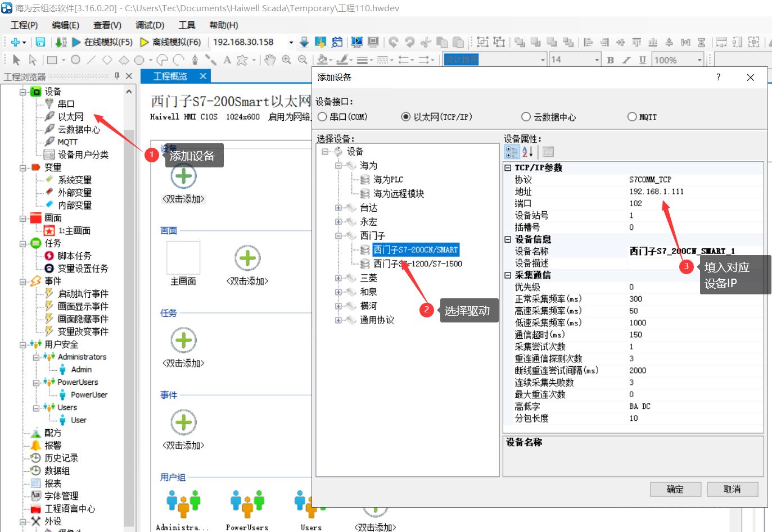Click the 设备名称 value field
The image size is (772, 532).
(695, 251)
